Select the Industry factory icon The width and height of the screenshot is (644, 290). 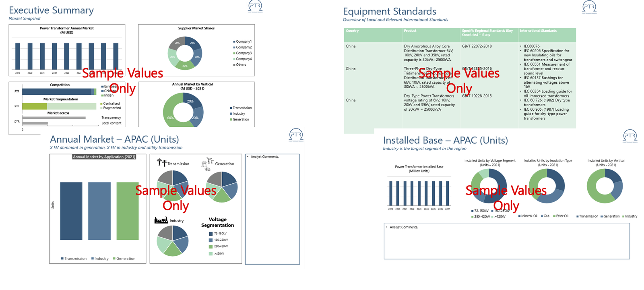pos(161,220)
